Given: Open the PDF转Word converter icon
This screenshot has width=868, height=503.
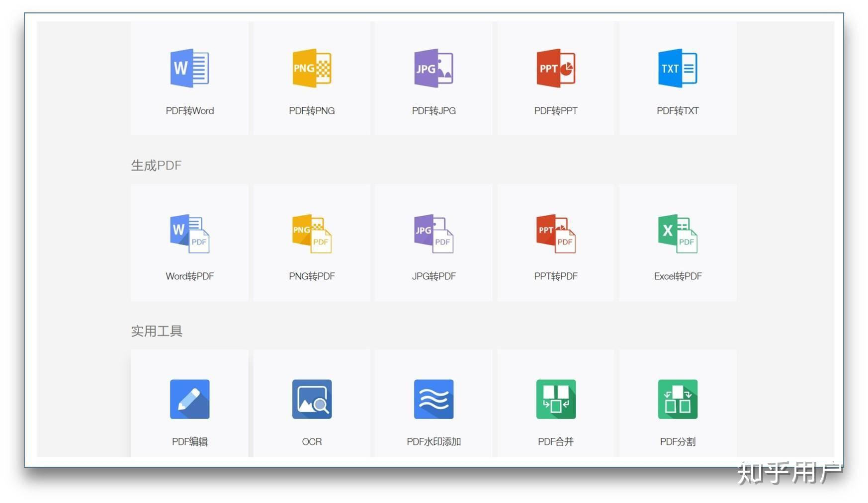Looking at the screenshot, I should point(189,68).
